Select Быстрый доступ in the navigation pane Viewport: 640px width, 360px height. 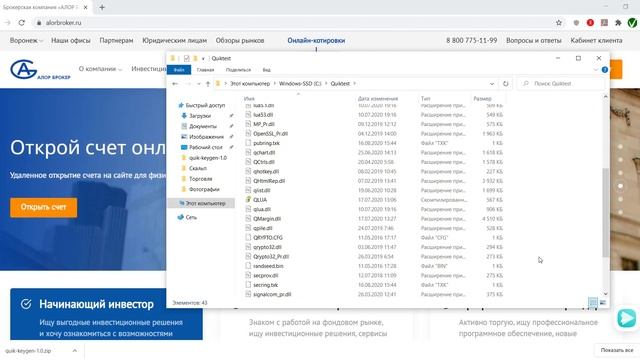pyautogui.click(x=205, y=105)
